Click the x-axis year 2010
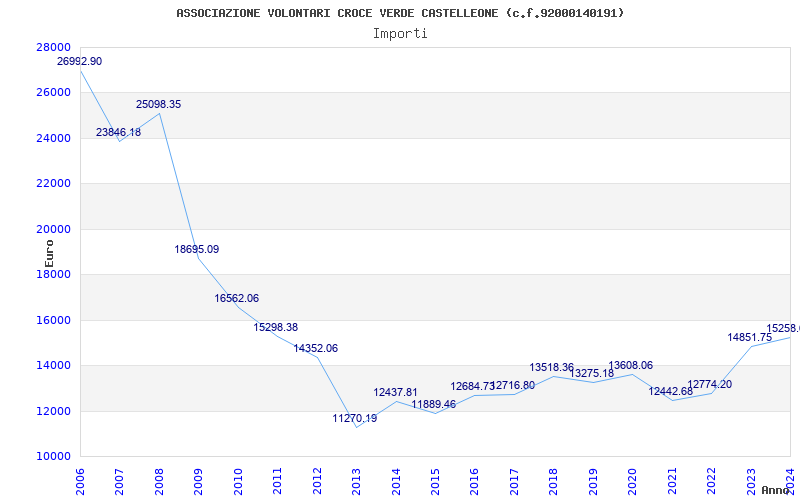 pyautogui.click(x=238, y=481)
